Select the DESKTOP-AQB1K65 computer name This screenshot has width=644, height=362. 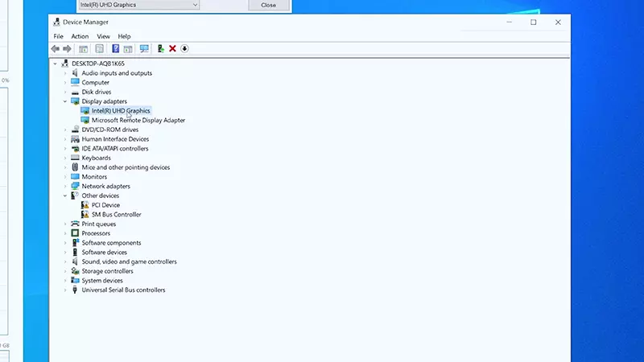tap(97, 64)
